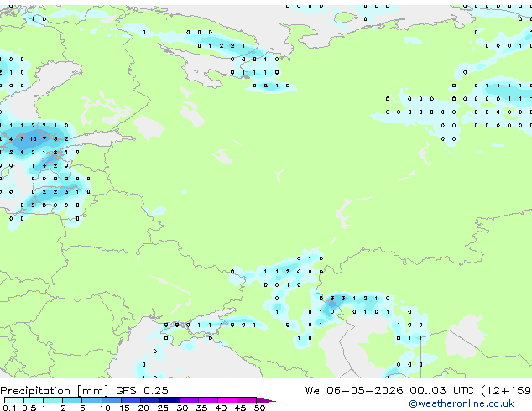Pick the 15–20 mm legend color swatch
This screenshot has width=532, height=411.
(x=130, y=400)
